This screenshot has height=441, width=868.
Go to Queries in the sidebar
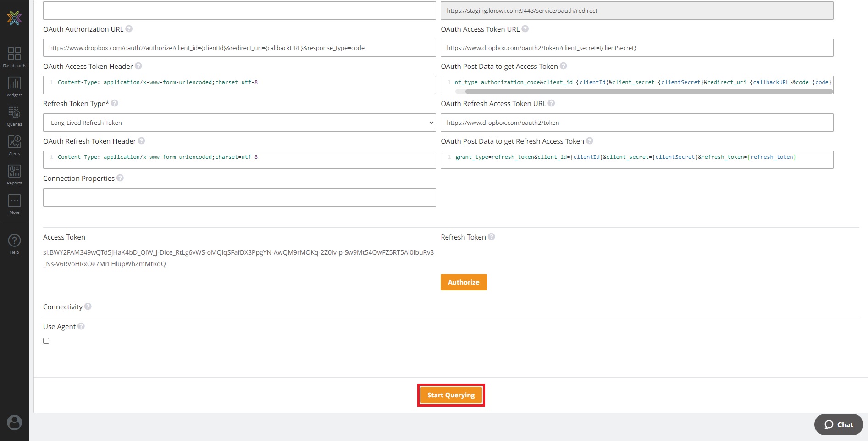[14, 116]
